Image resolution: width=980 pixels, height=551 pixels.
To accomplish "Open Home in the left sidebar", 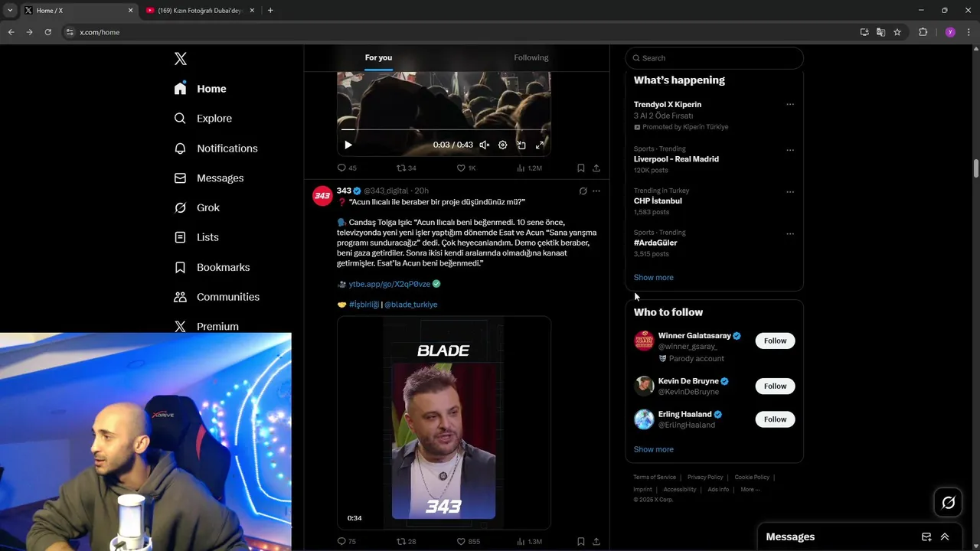I will tap(200, 89).
